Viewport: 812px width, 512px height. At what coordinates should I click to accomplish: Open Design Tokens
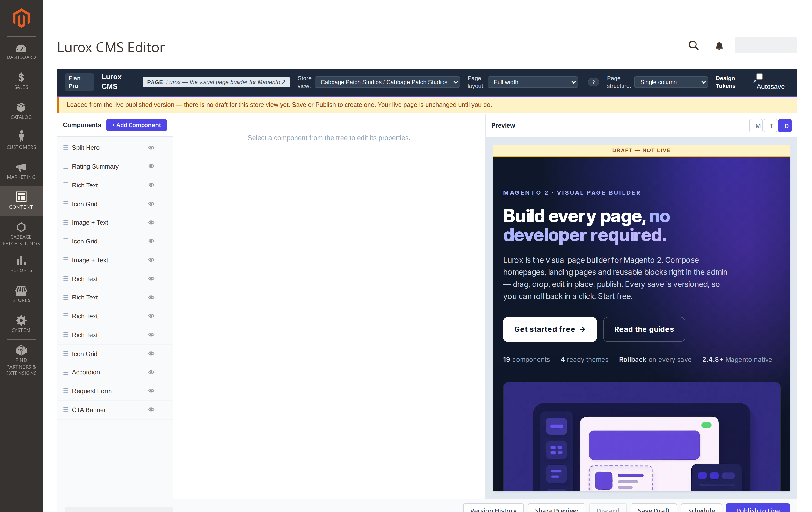(x=725, y=82)
